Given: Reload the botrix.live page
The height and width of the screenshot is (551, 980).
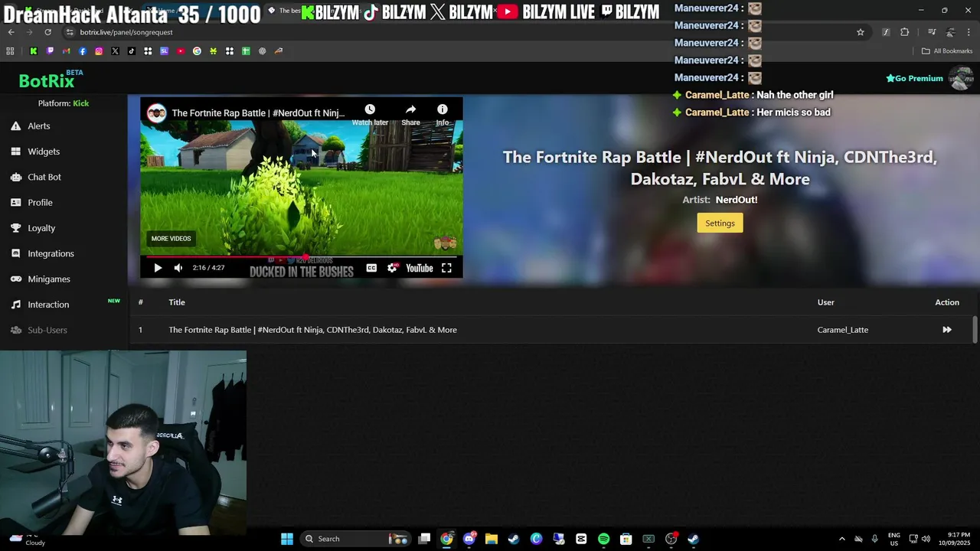Looking at the screenshot, I should click(47, 32).
